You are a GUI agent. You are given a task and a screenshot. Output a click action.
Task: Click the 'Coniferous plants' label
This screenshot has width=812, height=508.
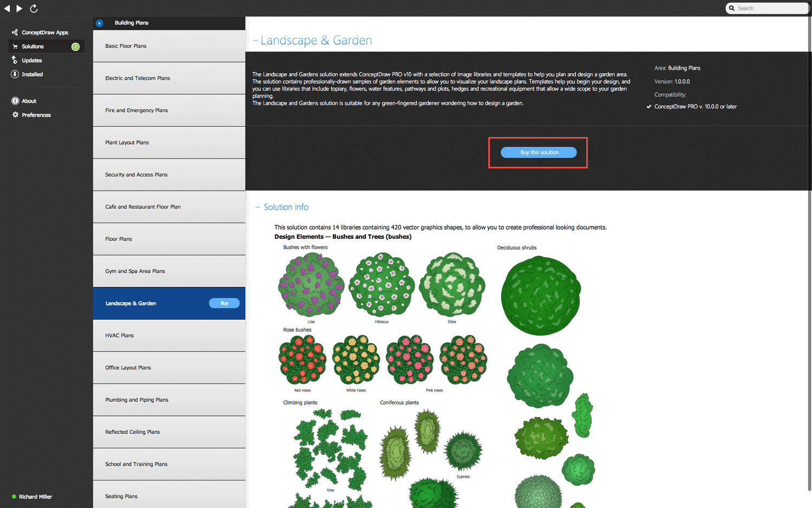pyautogui.click(x=400, y=402)
